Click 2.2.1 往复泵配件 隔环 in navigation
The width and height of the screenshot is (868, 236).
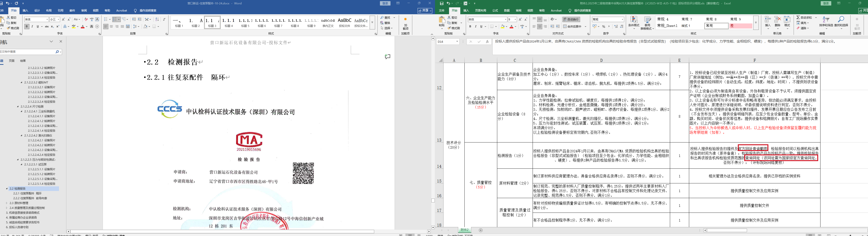pyautogui.click(x=27, y=193)
